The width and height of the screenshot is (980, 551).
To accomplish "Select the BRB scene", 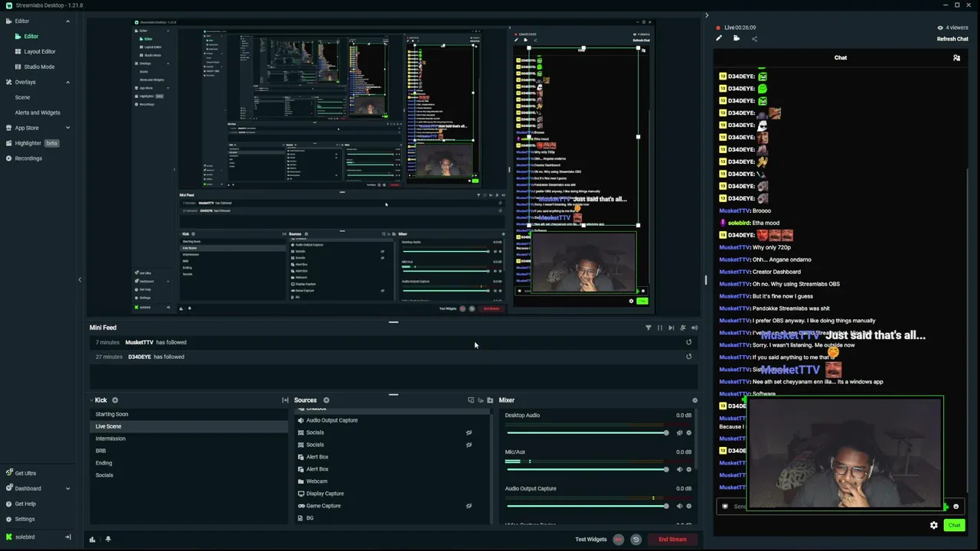I will click(x=188, y=451).
